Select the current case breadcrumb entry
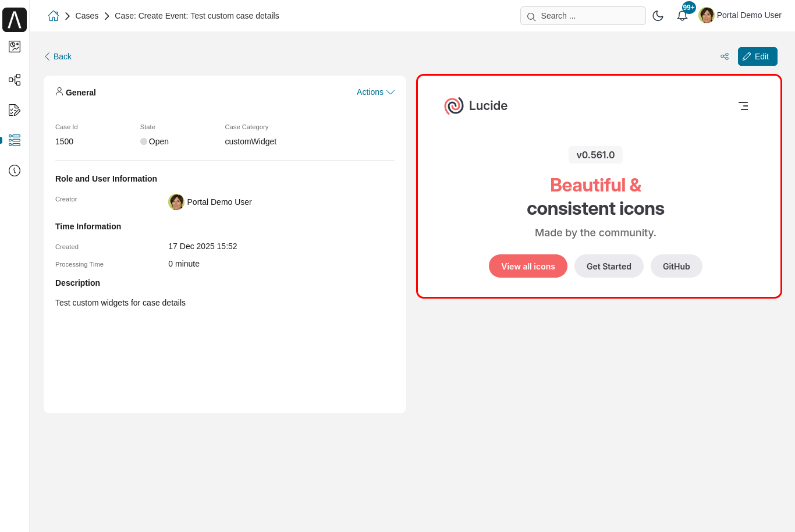795x532 pixels. tap(197, 16)
